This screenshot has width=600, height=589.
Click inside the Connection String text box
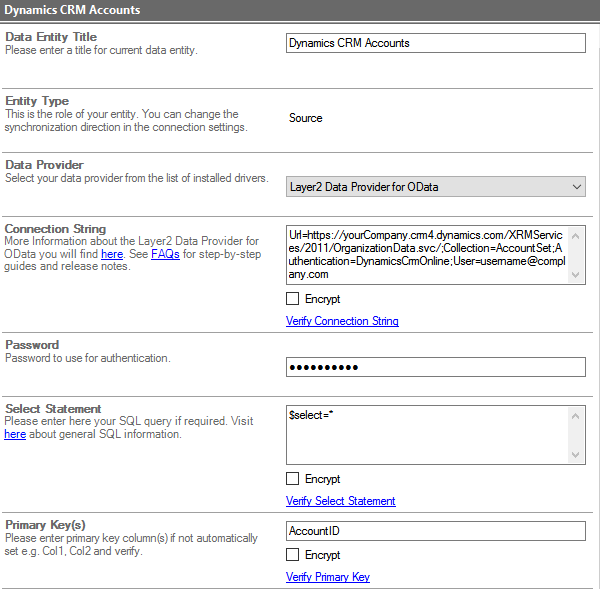tap(435, 253)
